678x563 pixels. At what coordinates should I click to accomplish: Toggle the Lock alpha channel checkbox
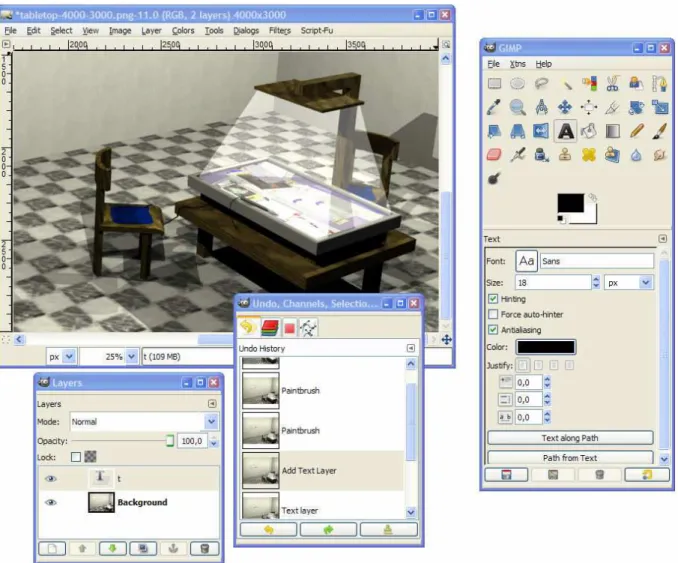[76, 457]
